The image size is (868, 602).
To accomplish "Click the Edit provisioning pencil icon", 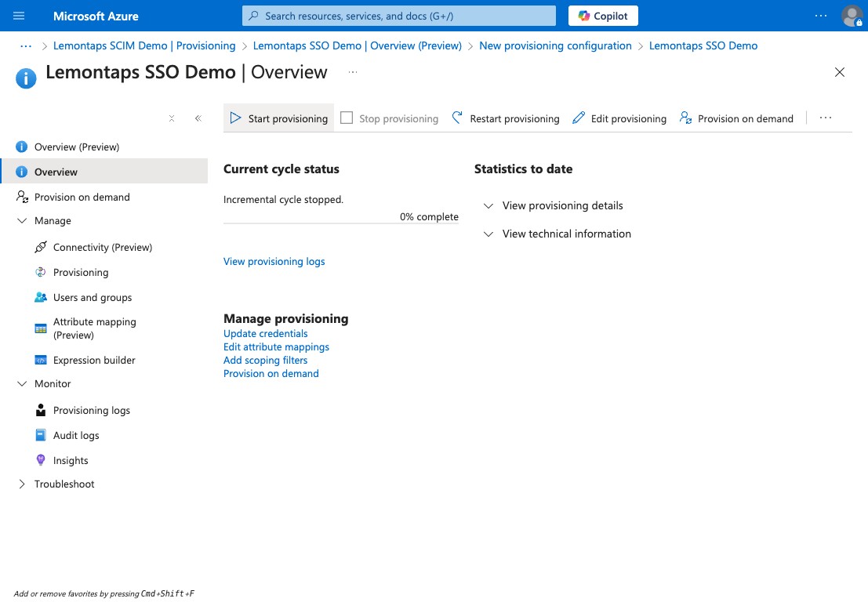I will click(579, 118).
